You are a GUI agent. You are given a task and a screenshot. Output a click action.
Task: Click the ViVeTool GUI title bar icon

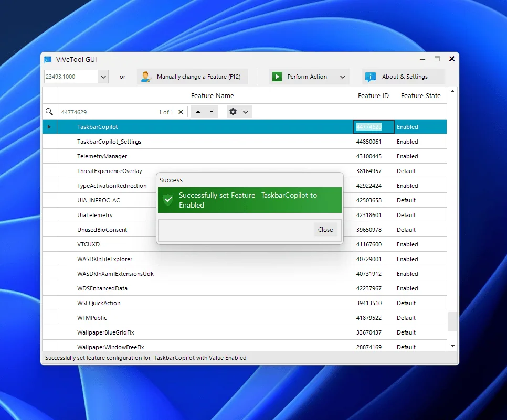[48, 59]
